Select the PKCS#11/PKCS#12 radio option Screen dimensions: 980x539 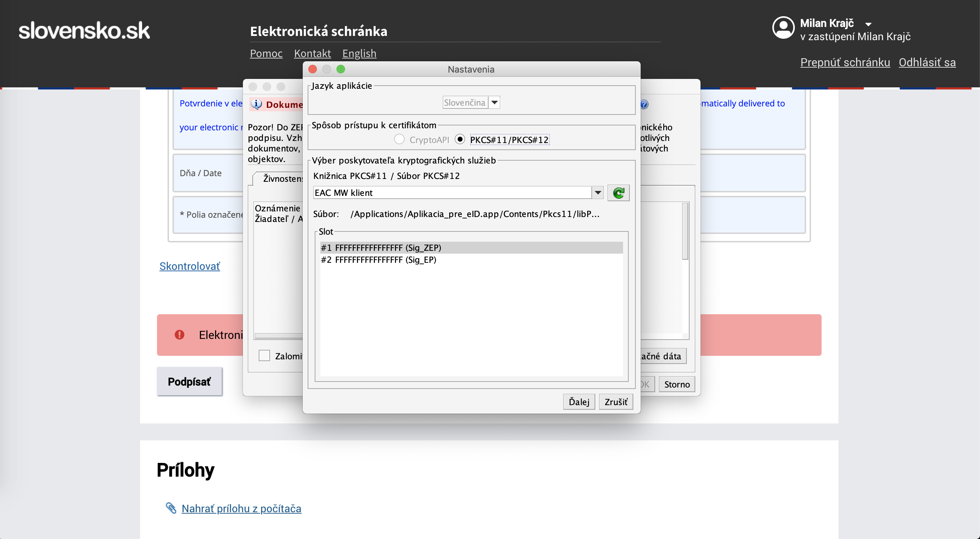(460, 139)
